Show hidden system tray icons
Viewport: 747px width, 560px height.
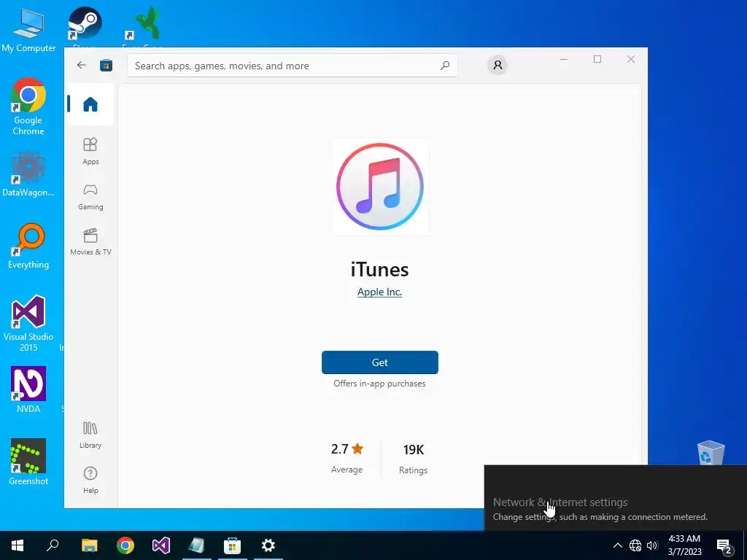coord(617,545)
